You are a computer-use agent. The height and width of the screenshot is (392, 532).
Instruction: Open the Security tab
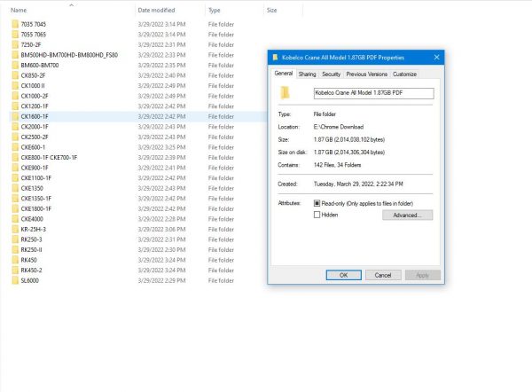(x=331, y=74)
